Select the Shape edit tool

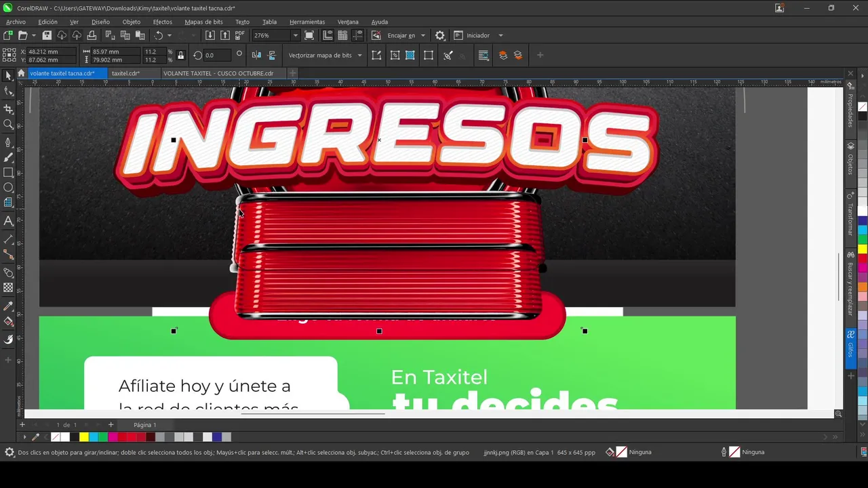tap(8, 91)
